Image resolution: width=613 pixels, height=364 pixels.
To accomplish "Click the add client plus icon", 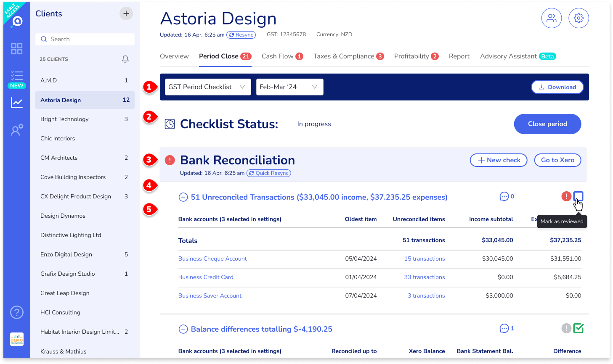I will [x=126, y=13].
